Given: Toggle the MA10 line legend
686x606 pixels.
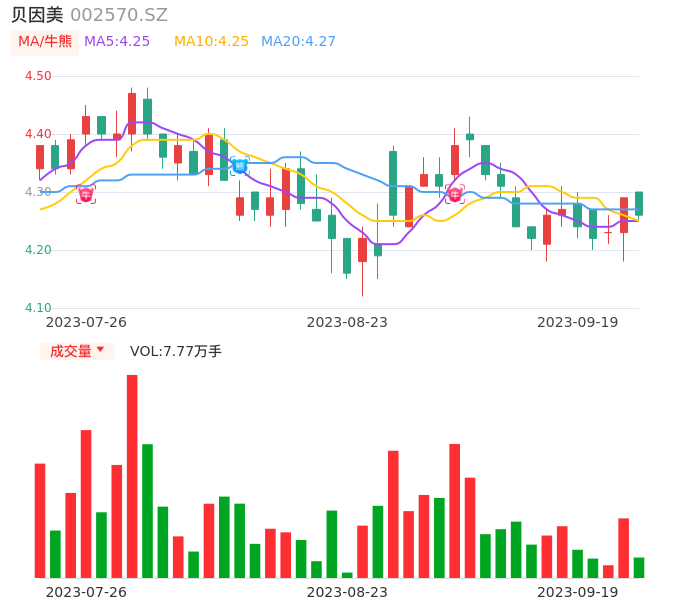Looking at the screenshot, I should coord(211,42).
